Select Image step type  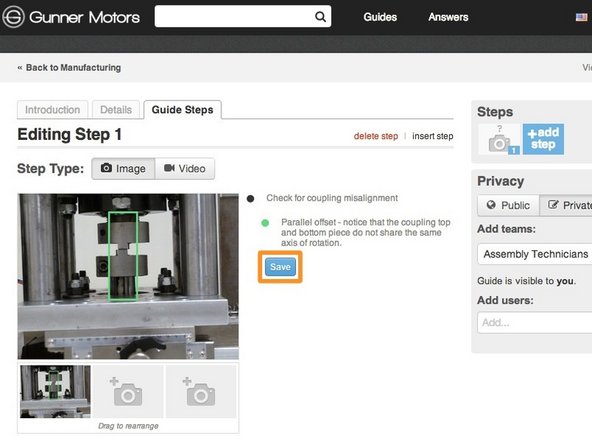(123, 169)
